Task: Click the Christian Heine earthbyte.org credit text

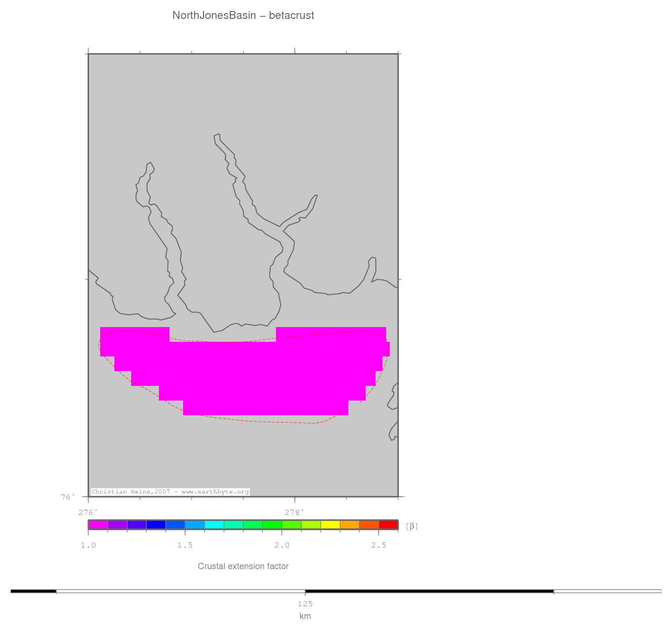Action: point(170,492)
